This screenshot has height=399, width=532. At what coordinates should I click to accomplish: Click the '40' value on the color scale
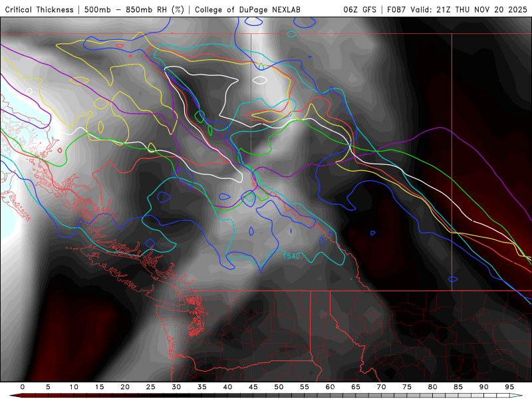227,387
